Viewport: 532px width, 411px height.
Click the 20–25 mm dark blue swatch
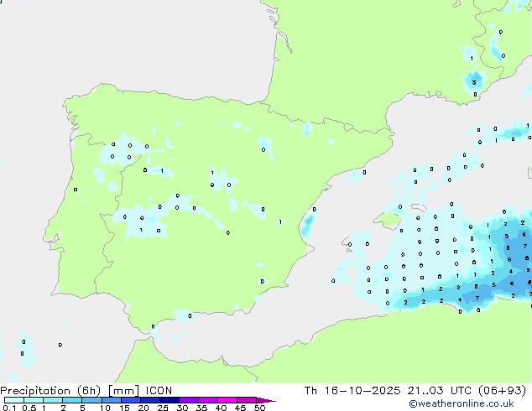[x=149, y=400]
